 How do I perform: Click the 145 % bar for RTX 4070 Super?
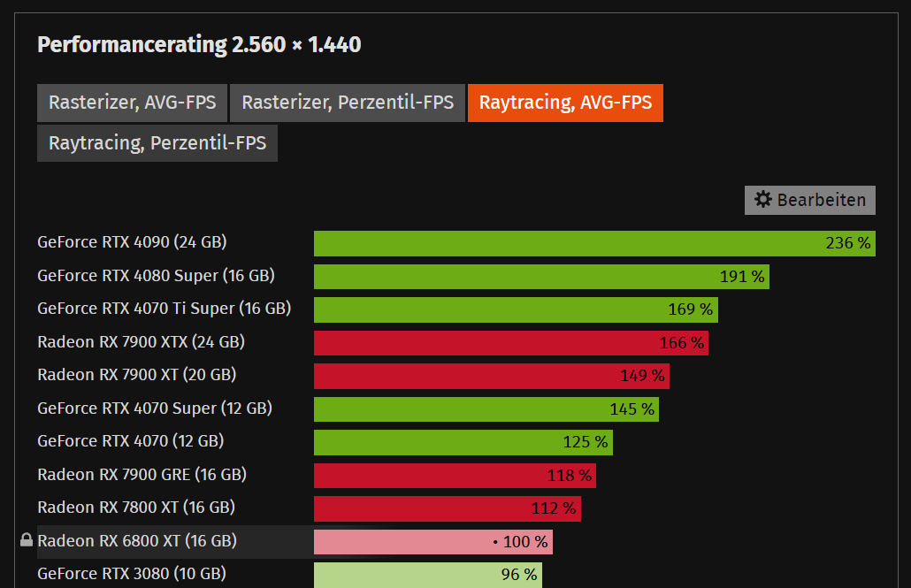486,409
